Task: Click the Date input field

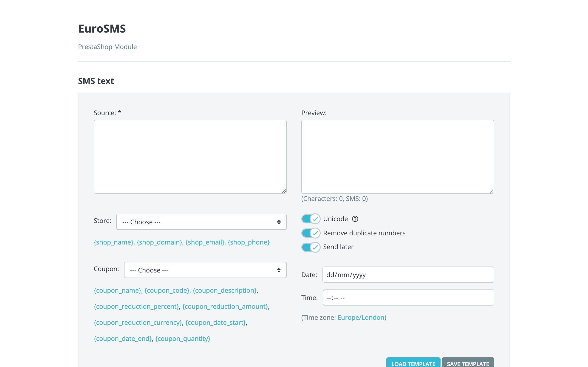Action: [408, 275]
